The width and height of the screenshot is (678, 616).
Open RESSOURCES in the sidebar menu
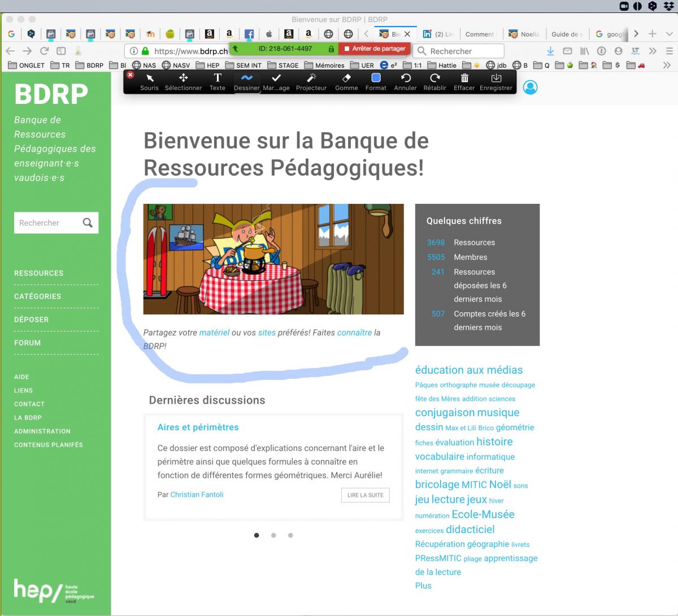39,273
